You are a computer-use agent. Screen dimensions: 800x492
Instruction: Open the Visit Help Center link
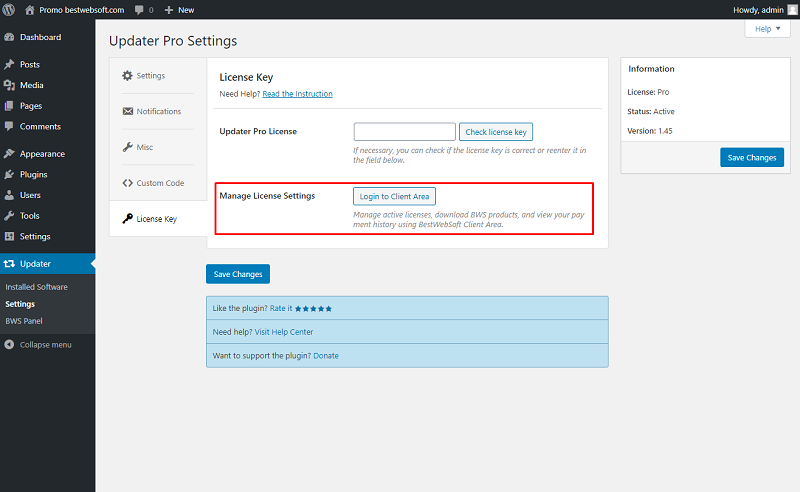pyautogui.click(x=284, y=332)
